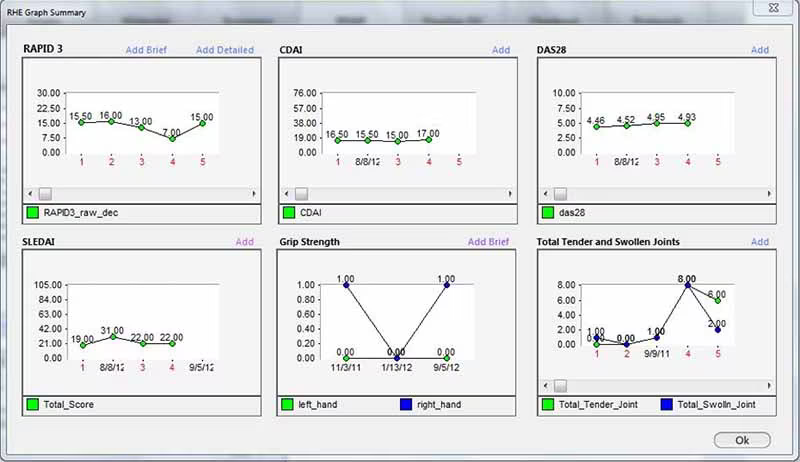Click Add Detailed link for RAPID 3
The width and height of the screenshot is (800, 462).
[x=224, y=50]
